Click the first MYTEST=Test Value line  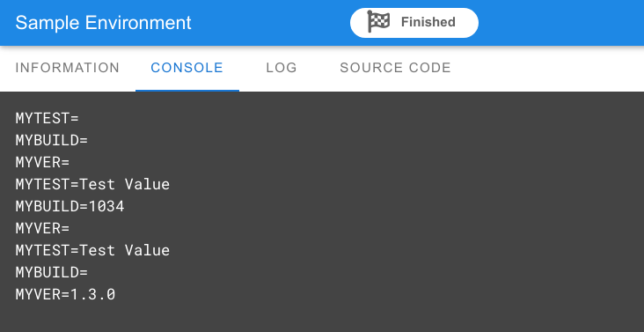pos(93,184)
